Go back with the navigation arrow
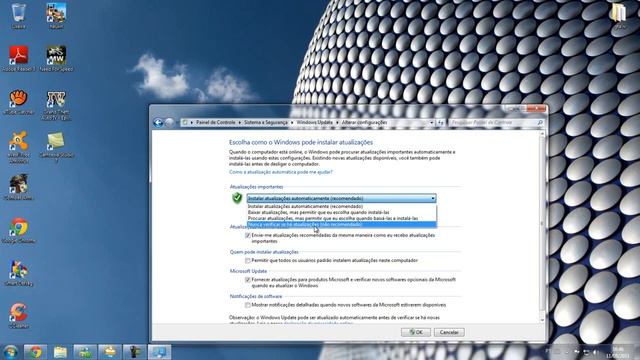Viewport: 640px width, 360px height. (158, 122)
